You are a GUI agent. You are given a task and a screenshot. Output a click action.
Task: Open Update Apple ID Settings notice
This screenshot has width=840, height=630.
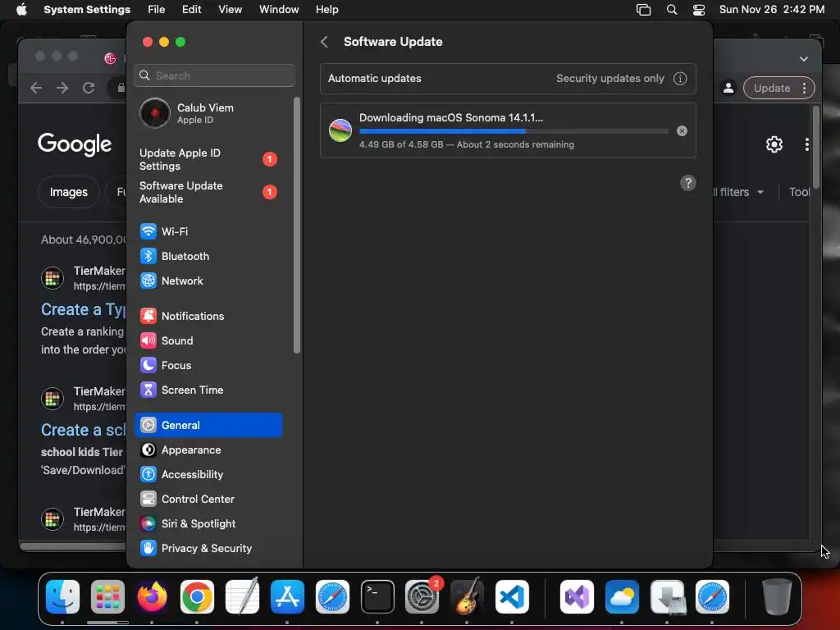click(x=208, y=160)
